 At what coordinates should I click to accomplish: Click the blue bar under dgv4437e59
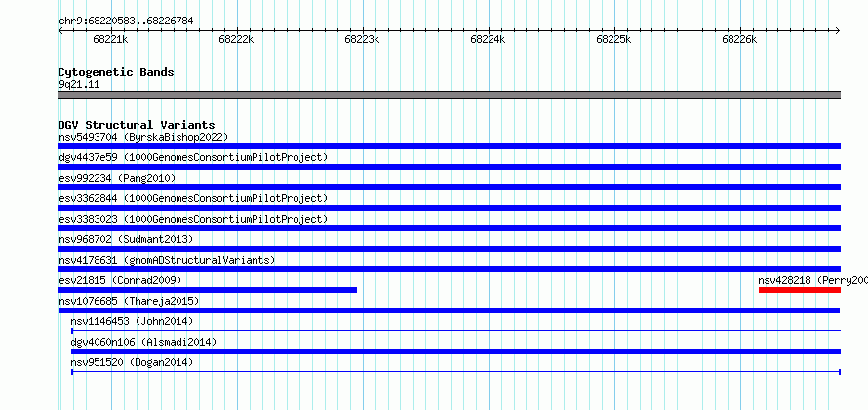449,167
